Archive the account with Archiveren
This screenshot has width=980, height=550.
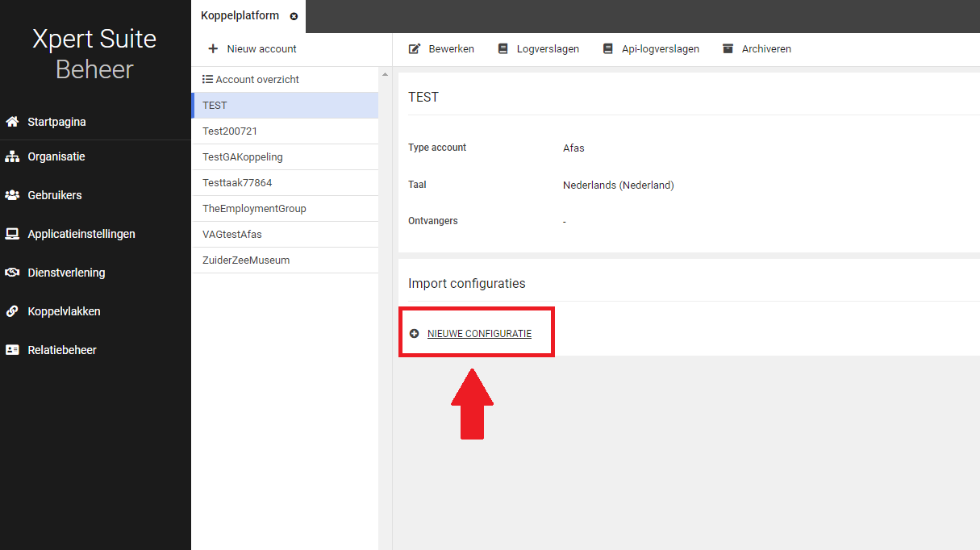pos(756,49)
